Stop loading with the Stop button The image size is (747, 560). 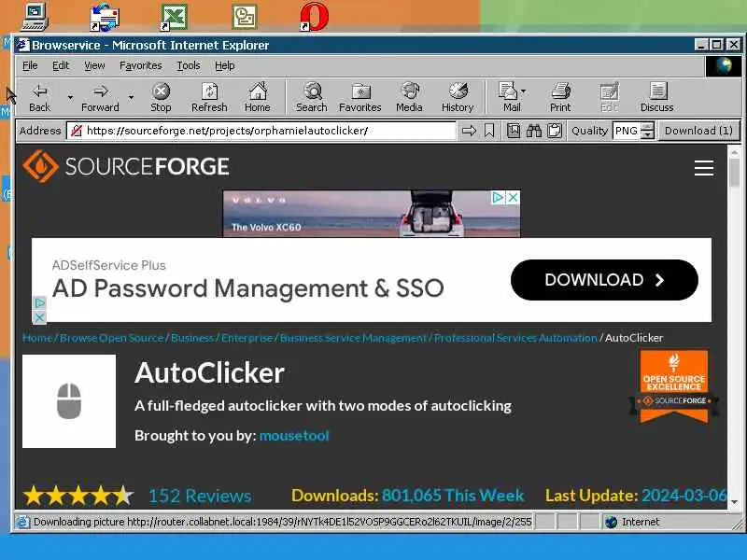pyautogui.click(x=161, y=98)
